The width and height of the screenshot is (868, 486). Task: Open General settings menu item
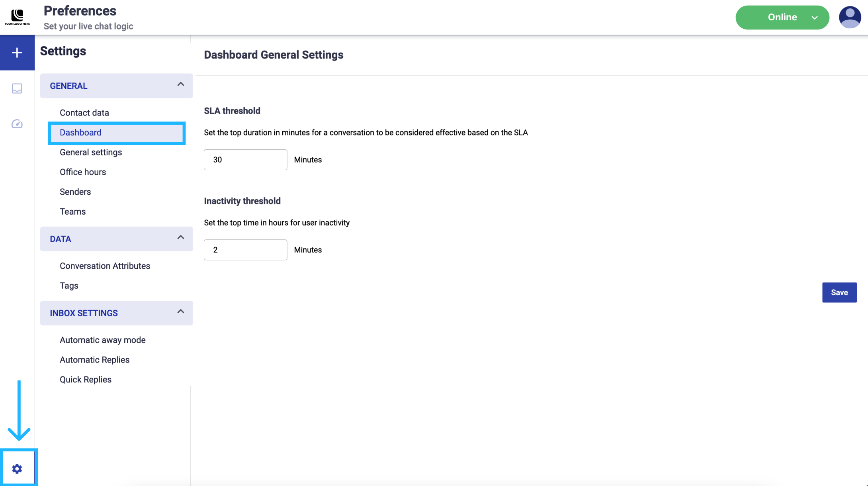tap(91, 152)
